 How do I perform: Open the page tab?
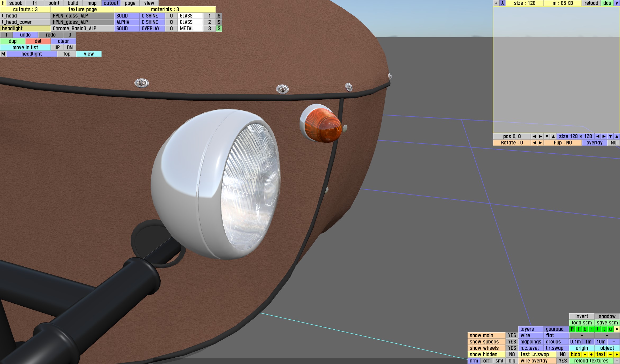click(130, 3)
